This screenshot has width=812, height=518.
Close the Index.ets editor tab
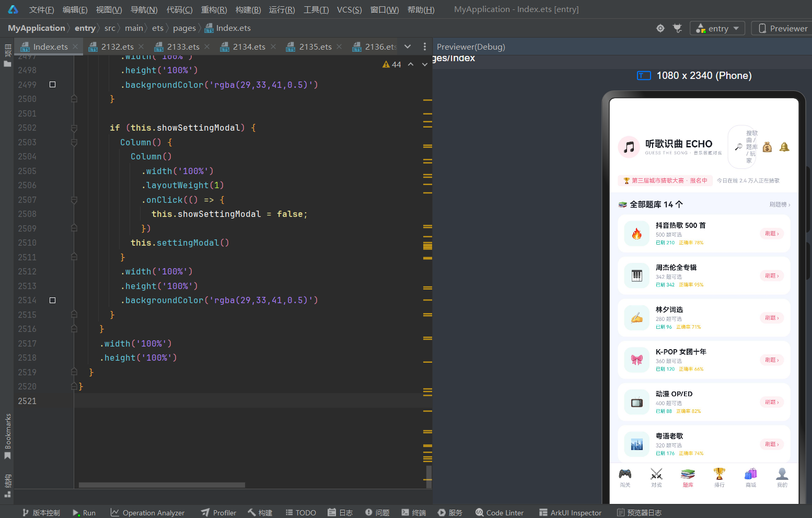click(76, 47)
